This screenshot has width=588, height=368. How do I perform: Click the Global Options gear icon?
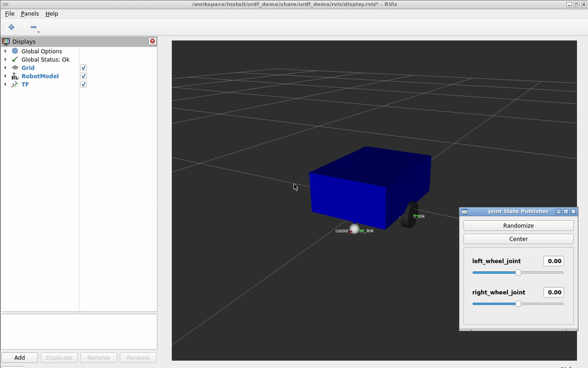pyautogui.click(x=15, y=51)
